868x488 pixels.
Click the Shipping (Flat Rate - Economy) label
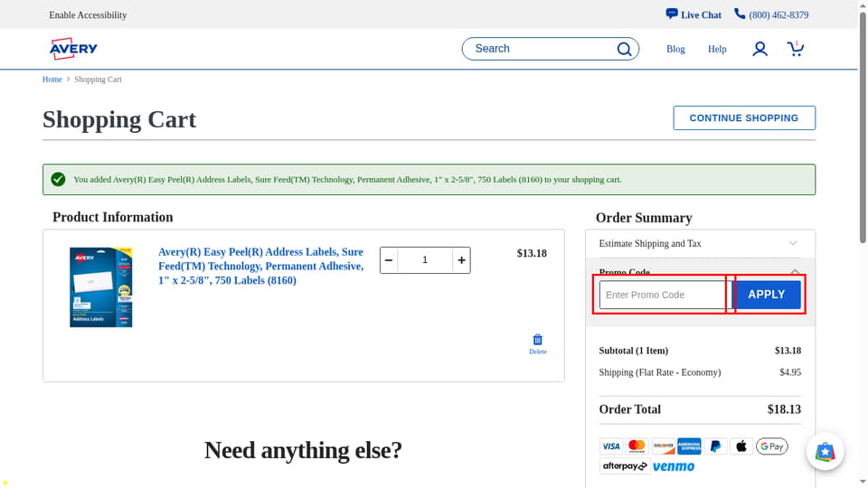[660, 372]
